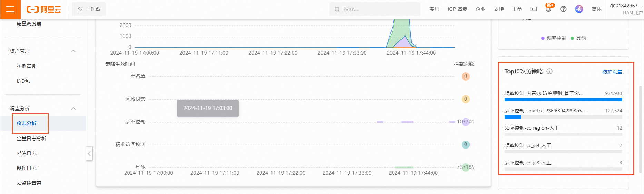Toggle the 其他 legend series

click(x=578, y=38)
